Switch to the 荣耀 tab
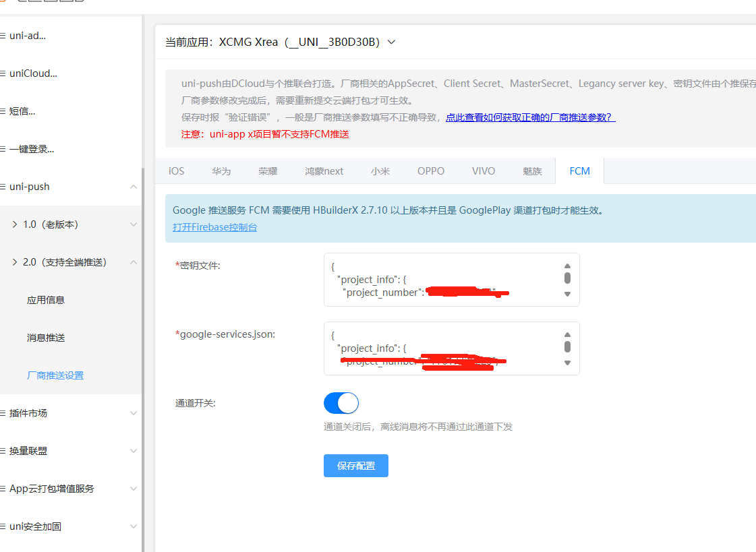 click(268, 171)
